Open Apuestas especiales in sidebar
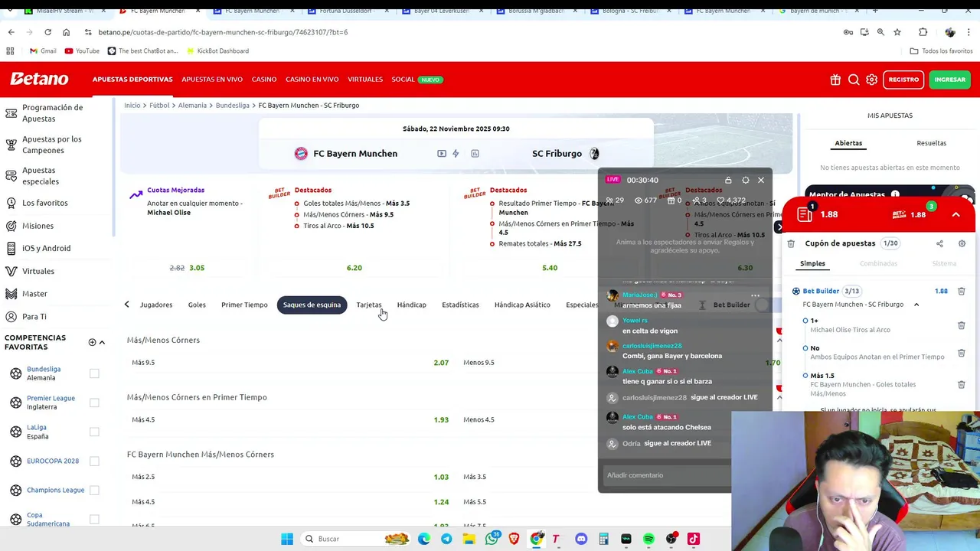Viewport: 980px width, 551px height. [41, 176]
